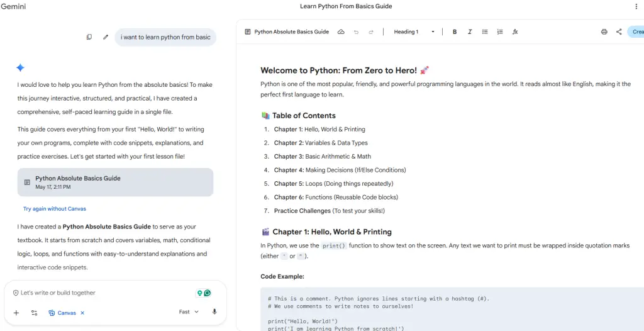Click the Gemini sparkle icon
Screen dimensions: 644x331
click(20, 68)
